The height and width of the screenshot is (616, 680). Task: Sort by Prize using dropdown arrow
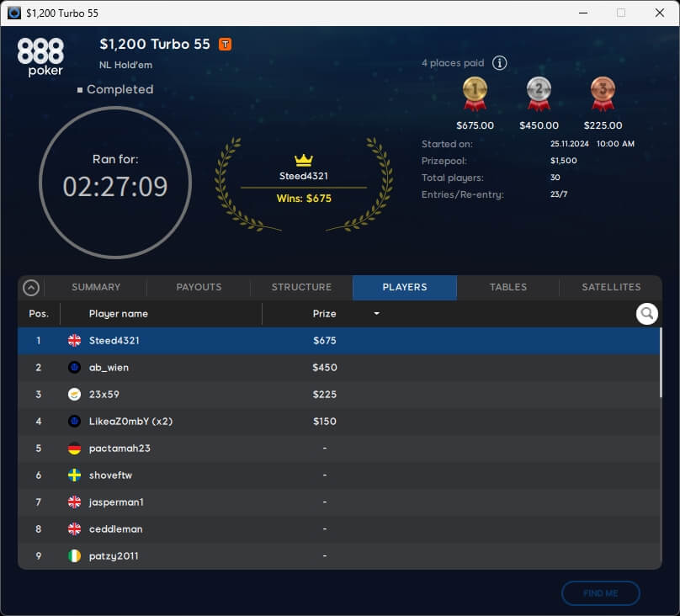(376, 313)
